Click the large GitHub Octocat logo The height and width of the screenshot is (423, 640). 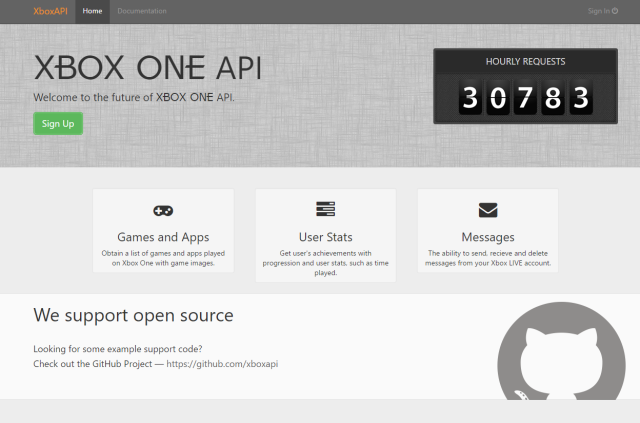pos(561,351)
